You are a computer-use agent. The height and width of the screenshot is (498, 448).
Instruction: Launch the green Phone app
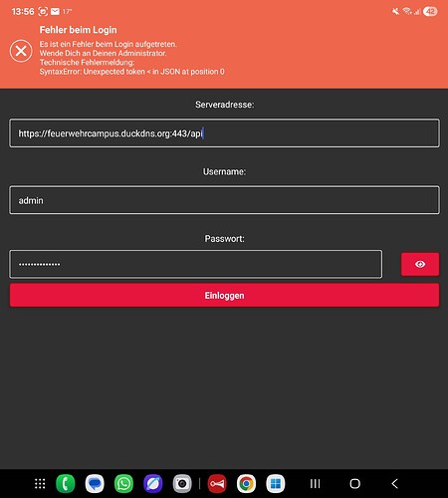[66, 484]
